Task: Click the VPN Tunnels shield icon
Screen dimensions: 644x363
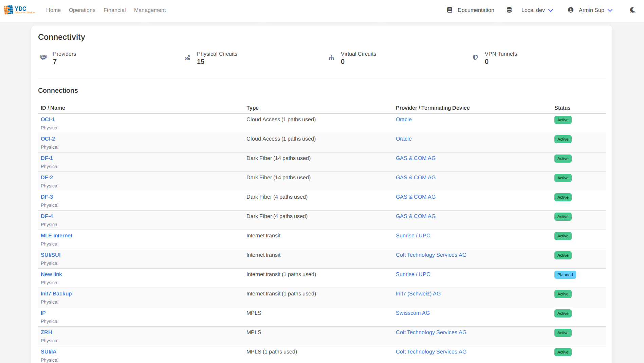Action: pos(475,57)
